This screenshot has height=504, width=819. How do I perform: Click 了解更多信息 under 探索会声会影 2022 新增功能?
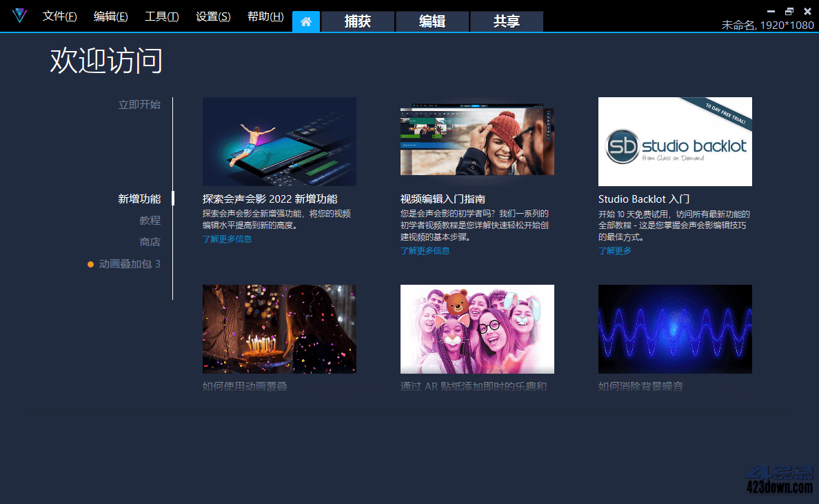(228, 238)
